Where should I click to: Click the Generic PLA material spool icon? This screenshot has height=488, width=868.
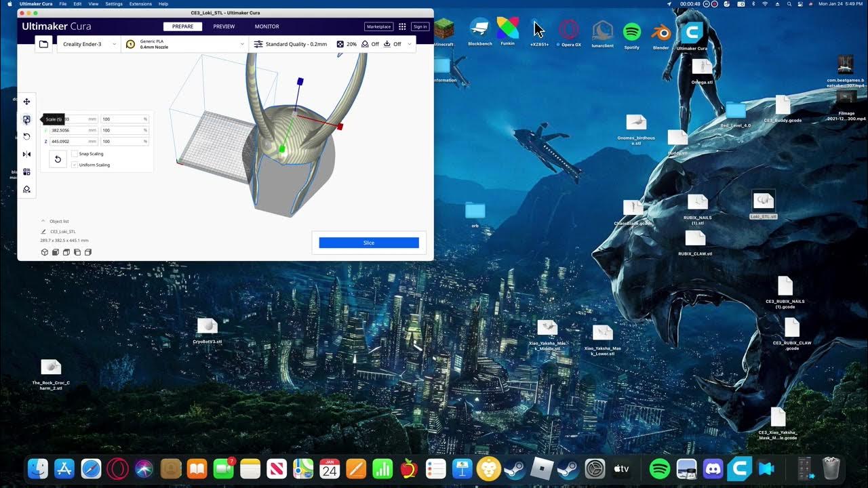131,44
